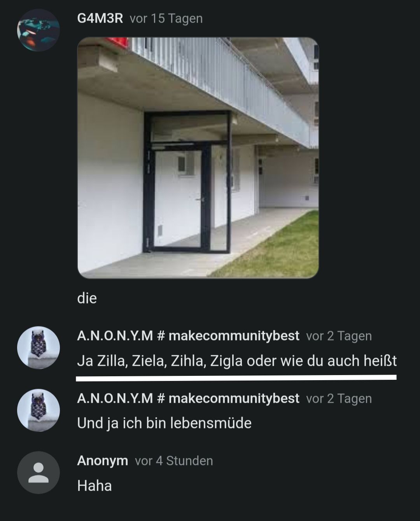Tap the G4M3R username
Screen dimensions: 420x521
pos(100,18)
